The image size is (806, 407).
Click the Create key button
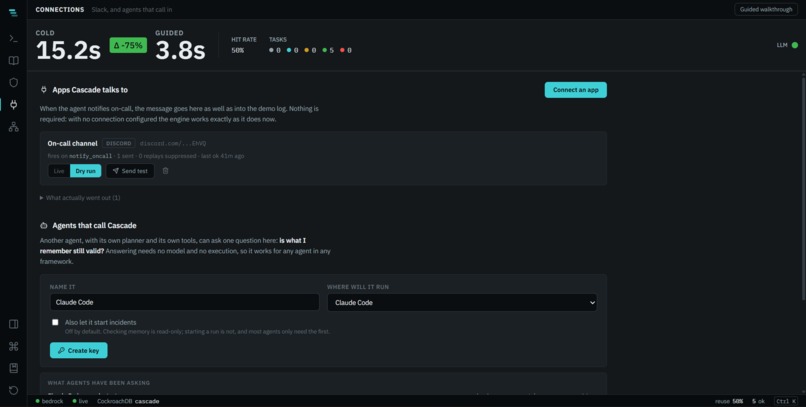79,350
